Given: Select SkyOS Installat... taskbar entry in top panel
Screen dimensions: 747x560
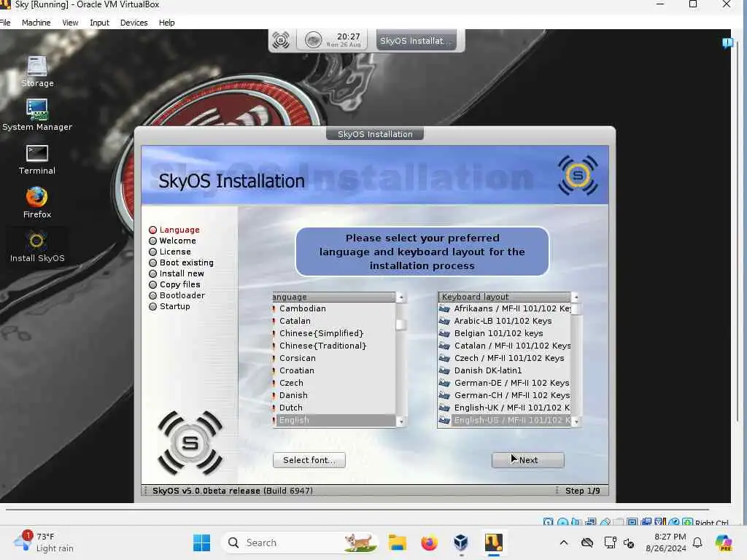Looking at the screenshot, I should pyautogui.click(x=416, y=41).
